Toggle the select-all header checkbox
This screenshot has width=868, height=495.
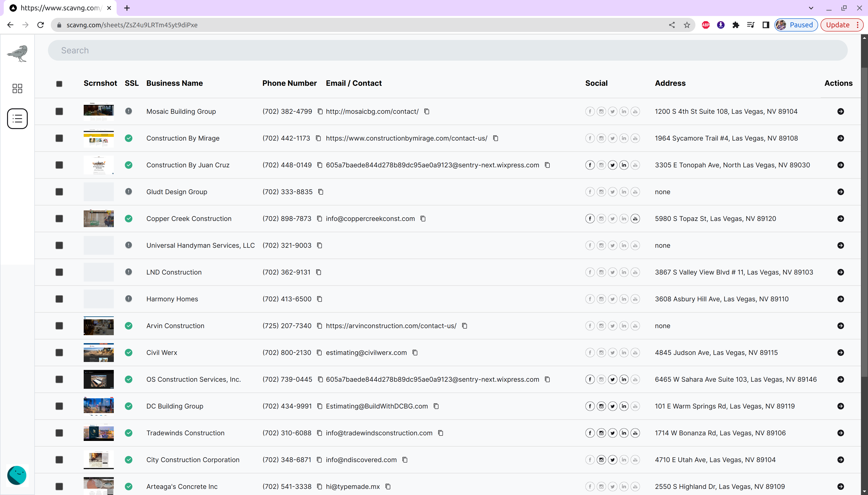(59, 84)
